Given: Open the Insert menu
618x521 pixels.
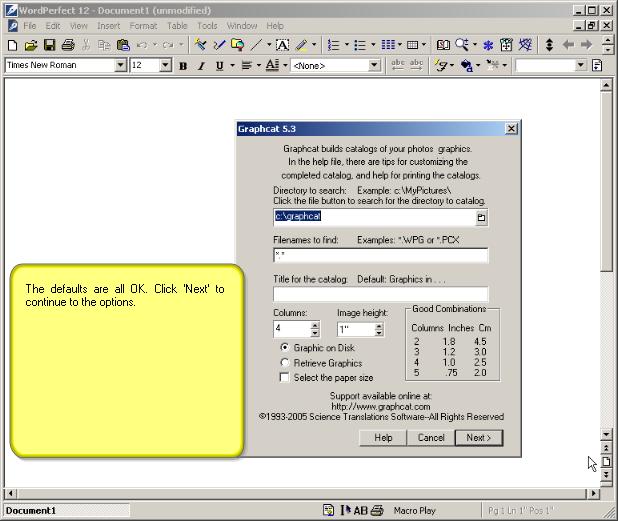Looking at the screenshot, I should pyautogui.click(x=108, y=26).
